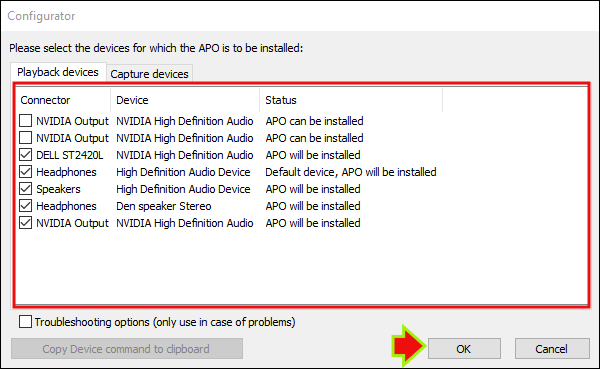Click the Cancel button
Viewport: 600px width, 369px height.
(551, 349)
